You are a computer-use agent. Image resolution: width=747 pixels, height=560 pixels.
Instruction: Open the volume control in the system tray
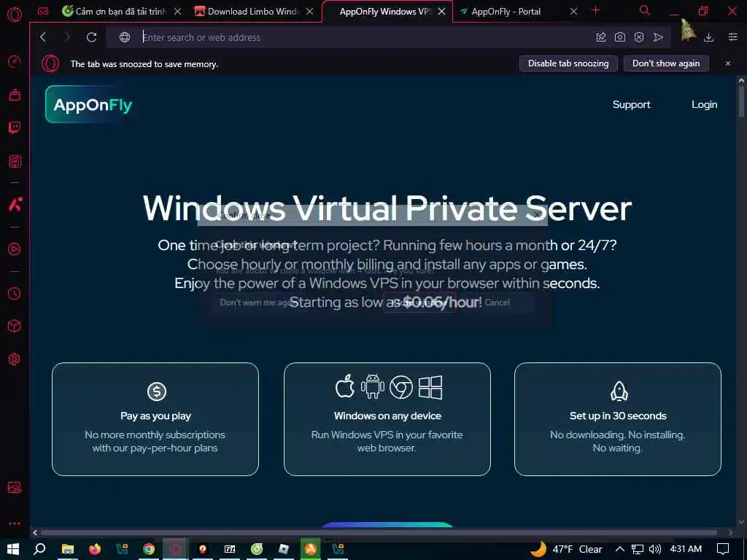[x=655, y=549]
